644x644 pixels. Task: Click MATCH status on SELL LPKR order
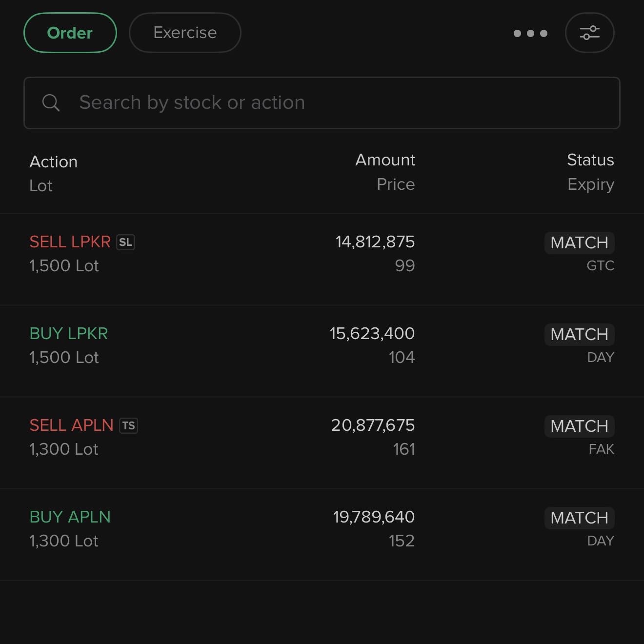click(579, 242)
